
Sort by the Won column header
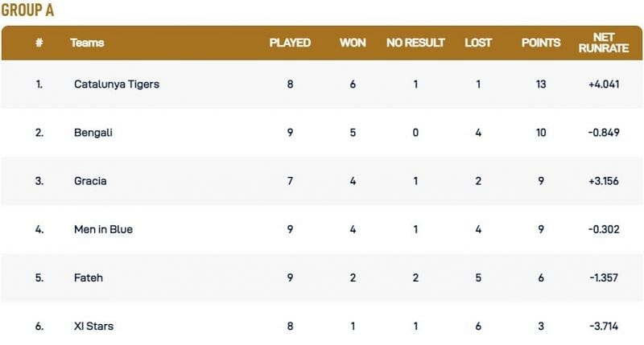click(353, 43)
